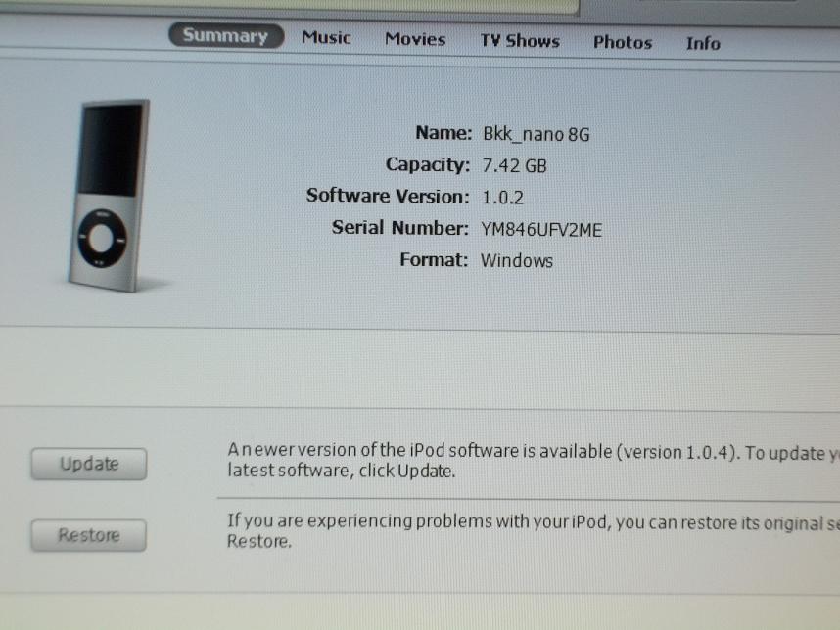The width and height of the screenshot is (840, 630).
Task: Click the software version 1.0.2 value
Action: pos(502,197)
